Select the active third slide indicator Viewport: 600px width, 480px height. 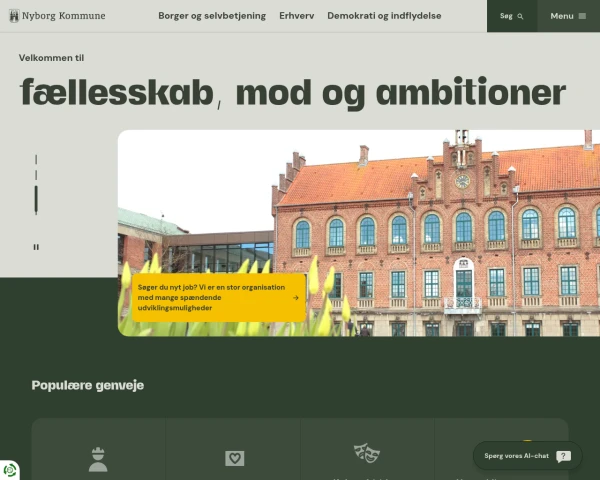[x=36, y=200]
